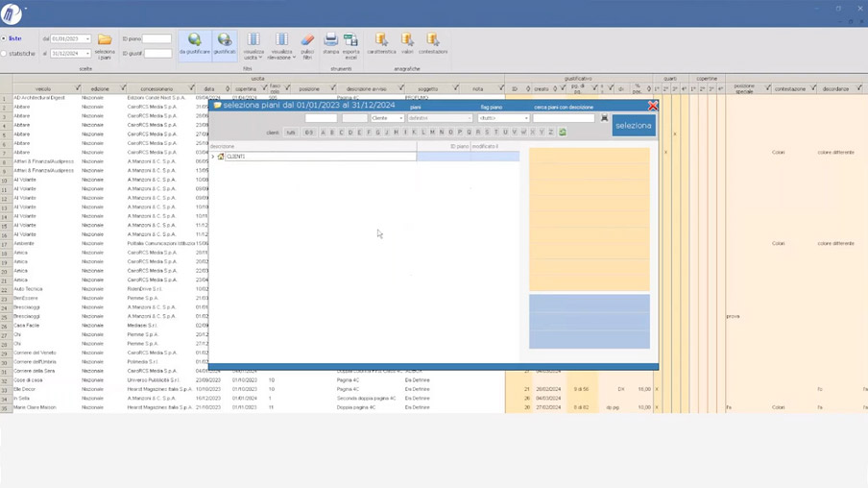Click the pulisci filtri eraser icon

[x=307, y=40]
